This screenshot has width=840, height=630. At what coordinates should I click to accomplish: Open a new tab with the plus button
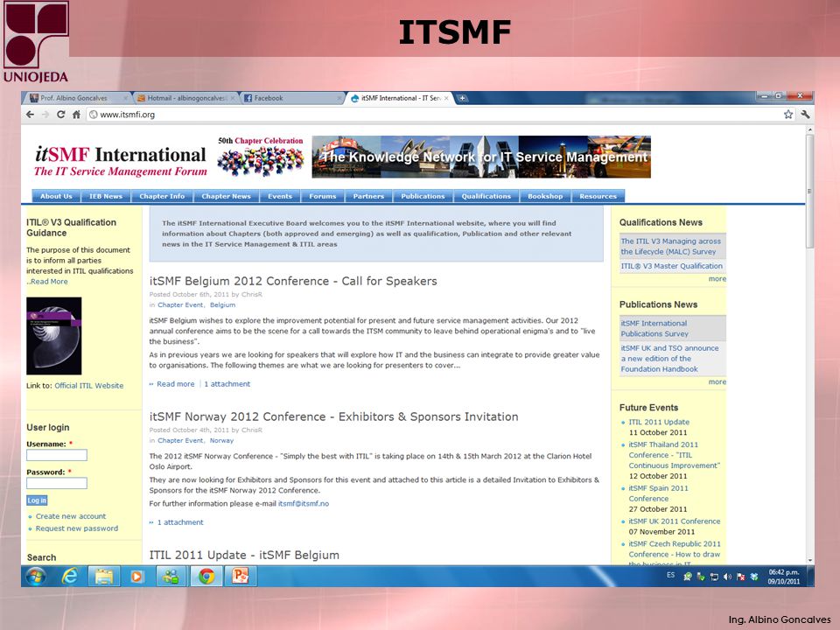coord(462,98)
